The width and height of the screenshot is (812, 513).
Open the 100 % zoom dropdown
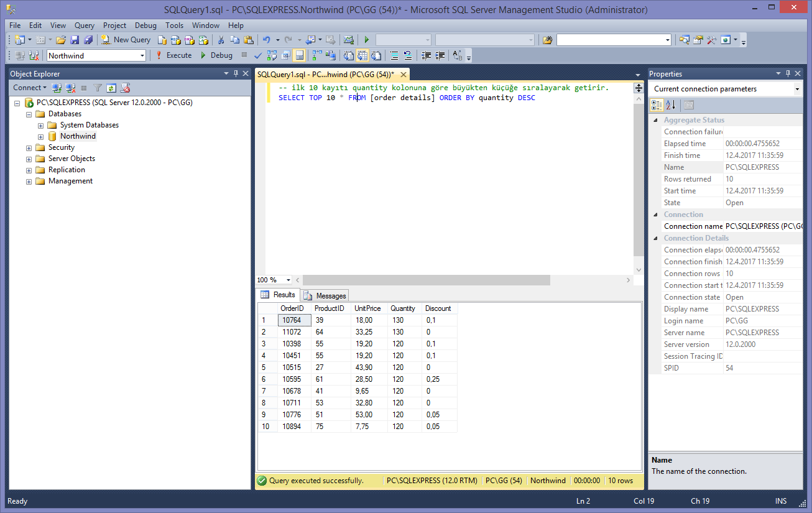288,280
